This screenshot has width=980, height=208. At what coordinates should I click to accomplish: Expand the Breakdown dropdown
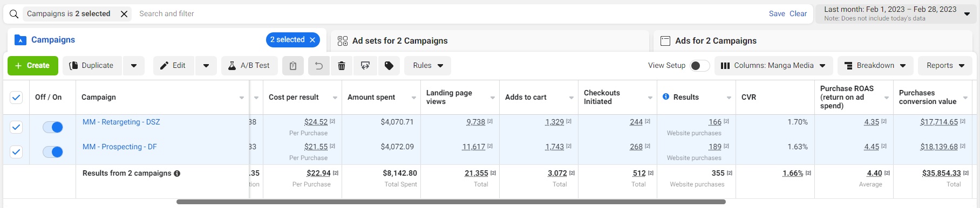pos(875,66)
